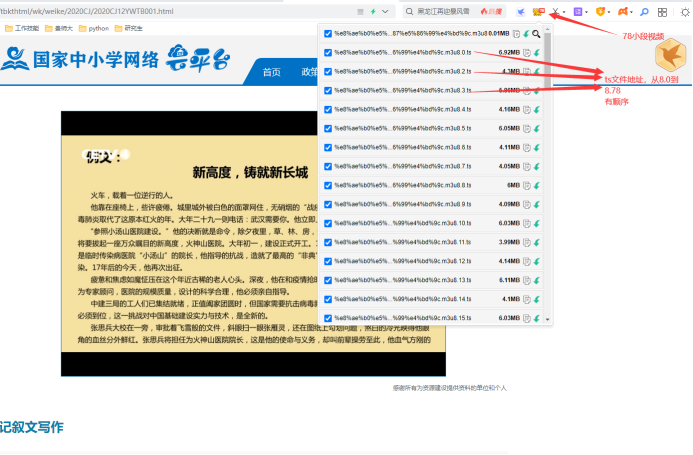This screenshot has width=693, height=455.
Task: Click the scissors screenshot toolbar icon
Action: tap(556, 12)
